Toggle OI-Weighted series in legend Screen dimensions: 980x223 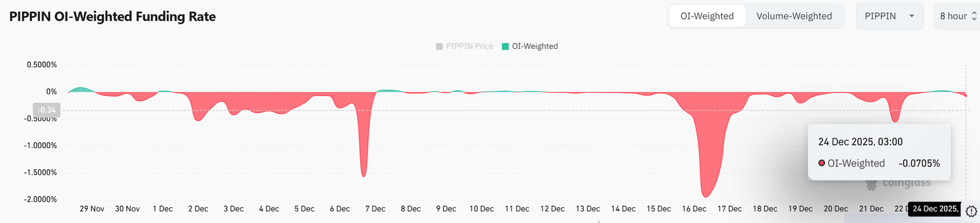tap(530, 46)
